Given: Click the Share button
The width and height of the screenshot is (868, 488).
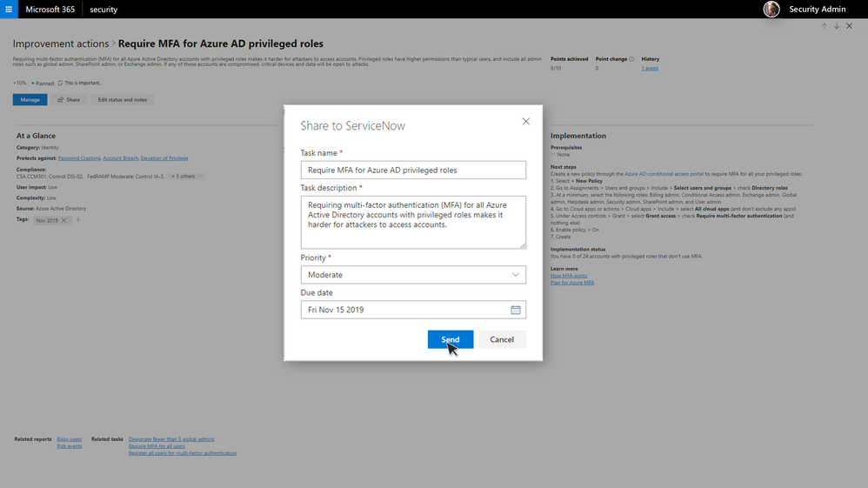Looking at the screenshot, I should [69, 100].
